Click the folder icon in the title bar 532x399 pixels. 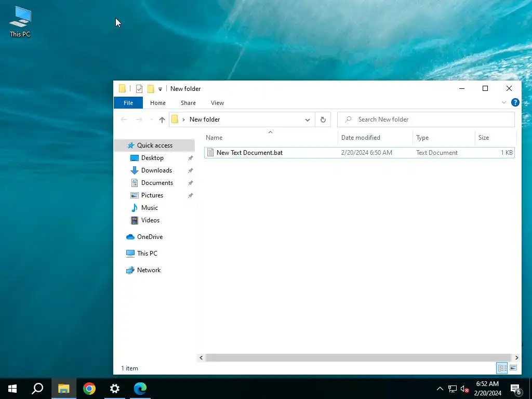tap(123, 89)
